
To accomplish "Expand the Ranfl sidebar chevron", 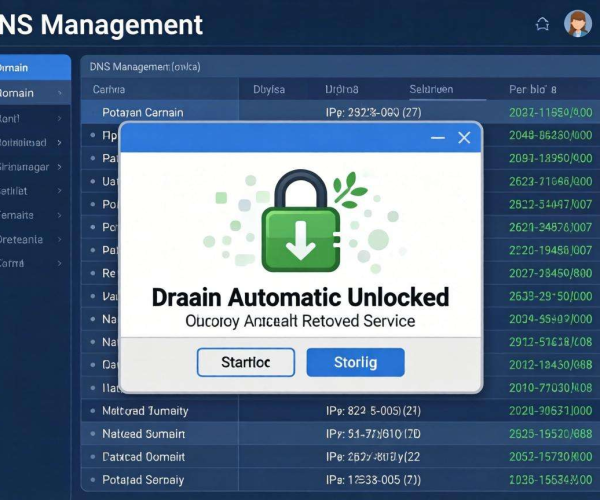I will [x=60, y=118].
